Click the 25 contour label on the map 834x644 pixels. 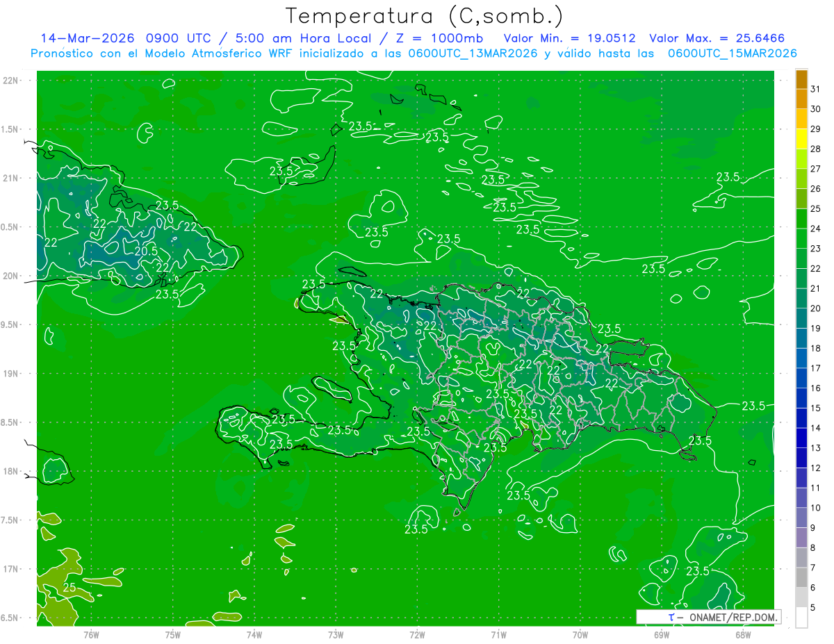[x=69, y=588]
